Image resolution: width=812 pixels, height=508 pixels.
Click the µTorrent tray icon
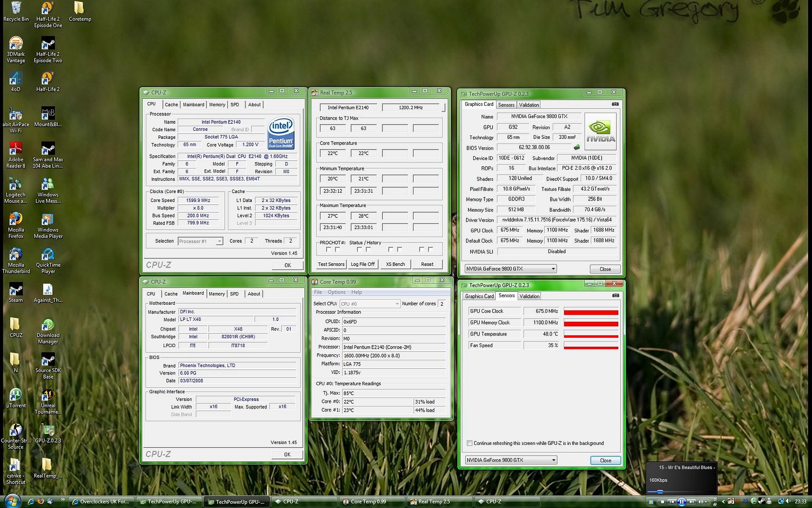754,501
